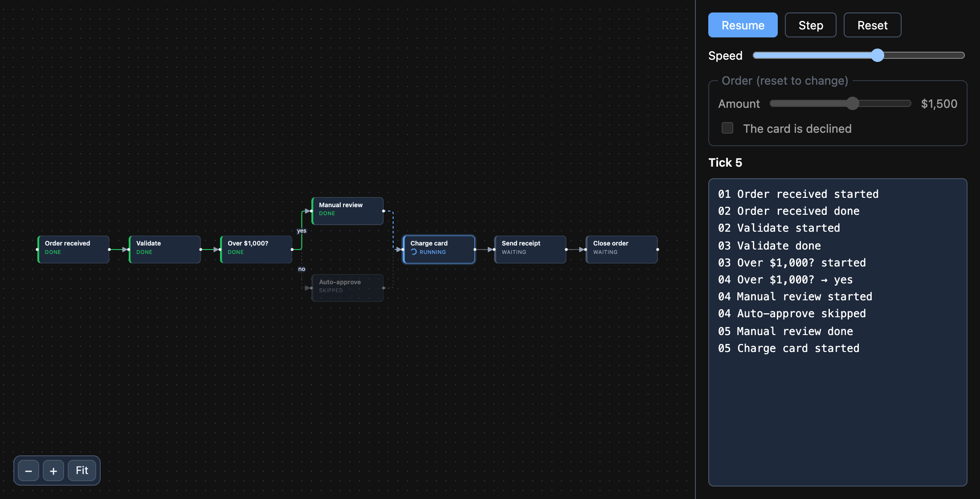
Task: Click the Order (reset to change) legend
Action: coord(785,81)
